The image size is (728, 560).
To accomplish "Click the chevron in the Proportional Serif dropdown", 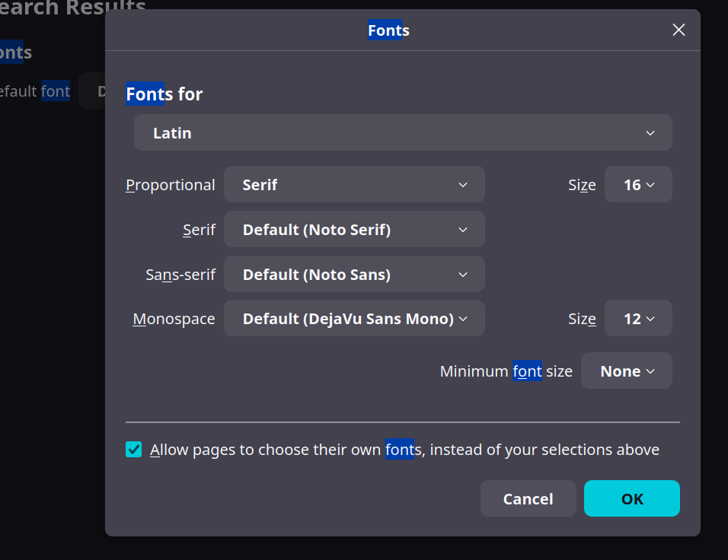I will pyautogui.click(x=463, y=185).
